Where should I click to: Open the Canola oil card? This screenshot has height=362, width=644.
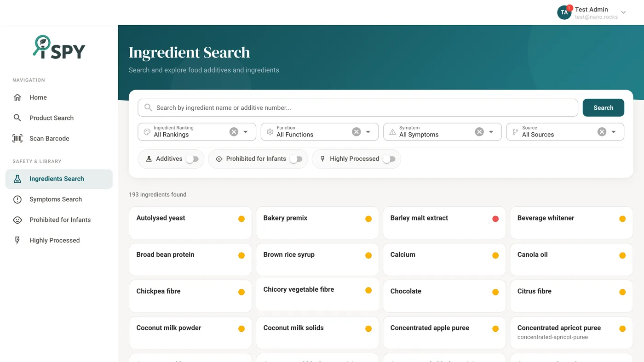571,260
